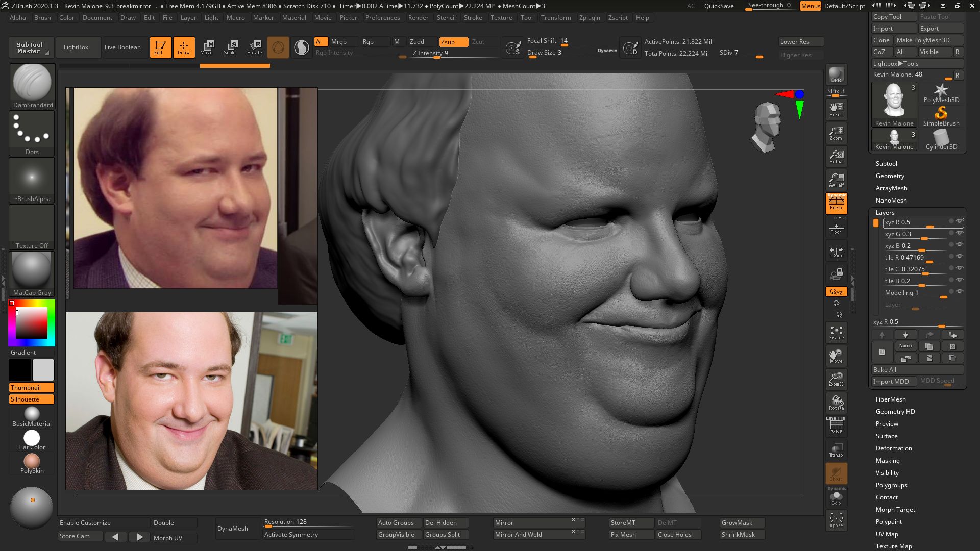Switch to Rotate mode
This screenshot has height=551, width=980.
[254, 47]
